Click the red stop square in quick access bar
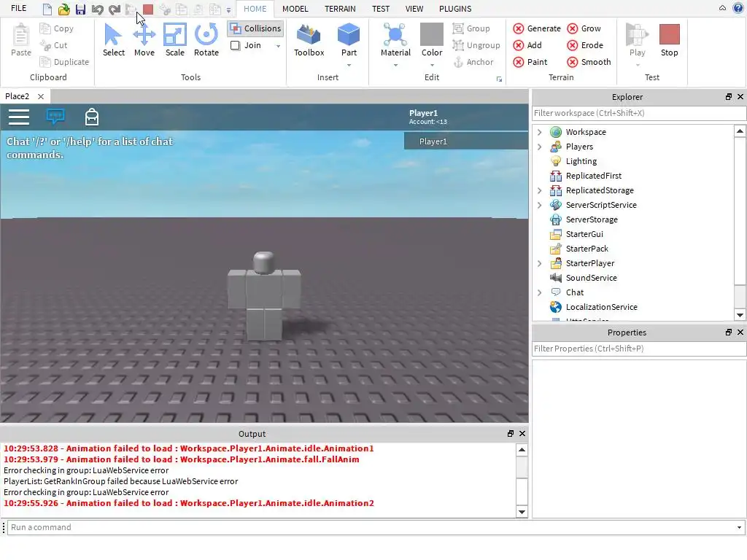 point(148,9)
